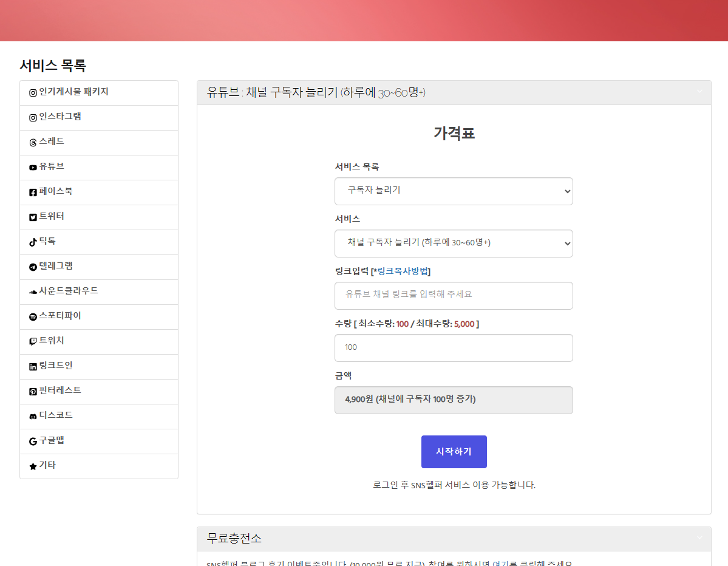Select 링크드인 in the service list
Viewport: 728px width, 566px height.
56,366
